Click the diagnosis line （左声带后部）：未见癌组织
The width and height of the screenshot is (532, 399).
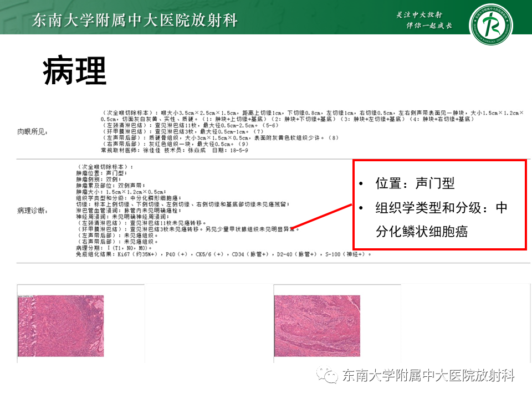pos(117,236)
